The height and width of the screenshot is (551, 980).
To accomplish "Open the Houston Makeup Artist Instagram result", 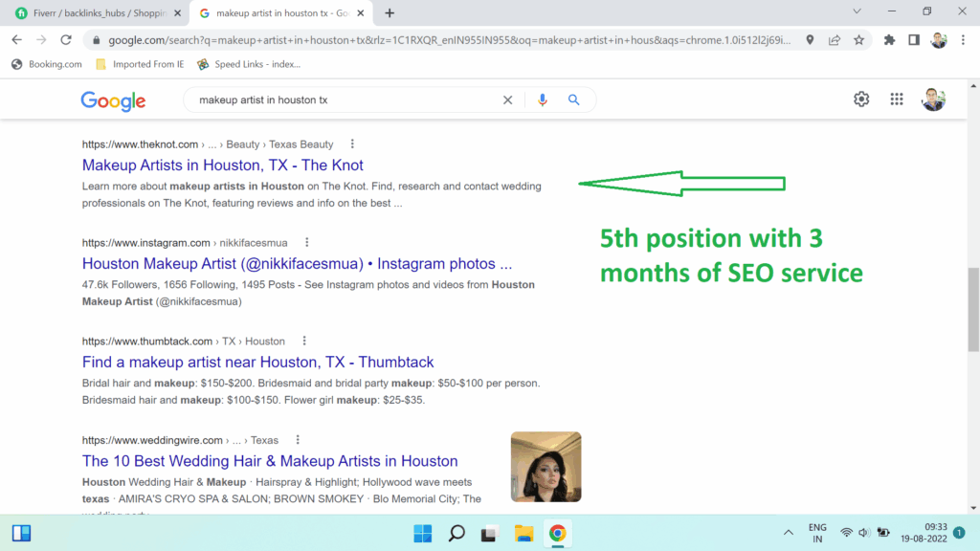I will click(297, 264).
